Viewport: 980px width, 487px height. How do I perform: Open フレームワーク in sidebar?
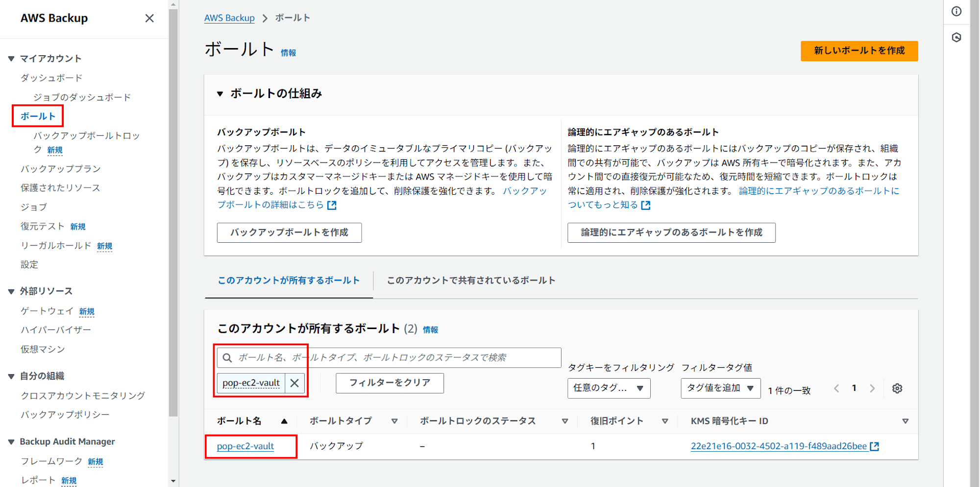click(51, 461)
